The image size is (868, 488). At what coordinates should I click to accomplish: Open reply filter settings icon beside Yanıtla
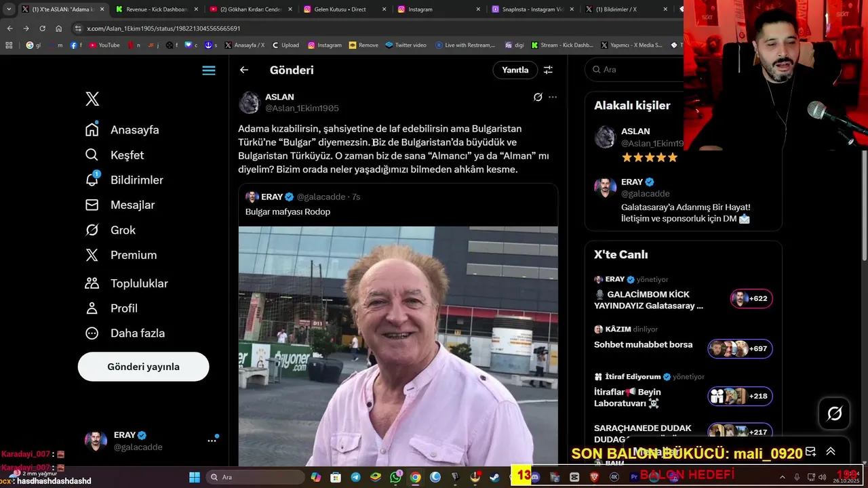click(x=548, y=70)
